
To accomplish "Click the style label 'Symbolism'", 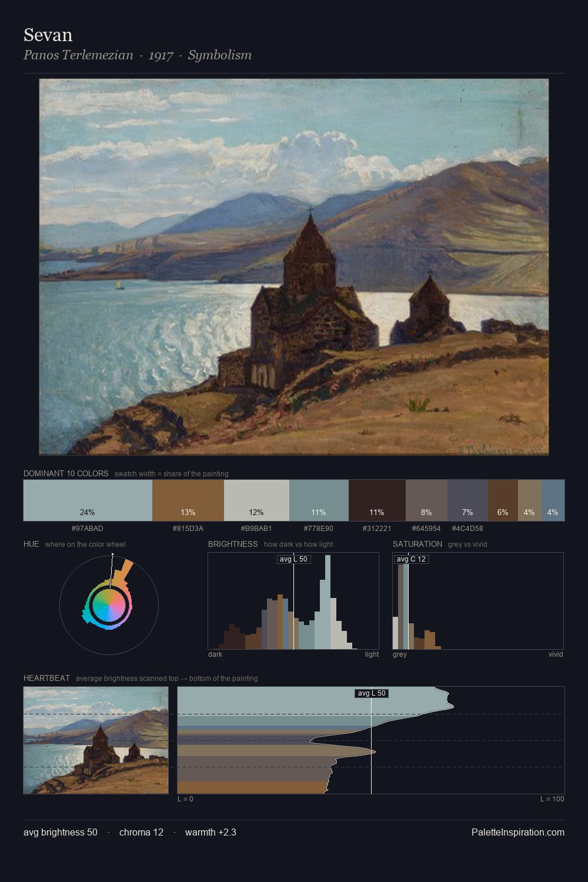I will [220, 55].
